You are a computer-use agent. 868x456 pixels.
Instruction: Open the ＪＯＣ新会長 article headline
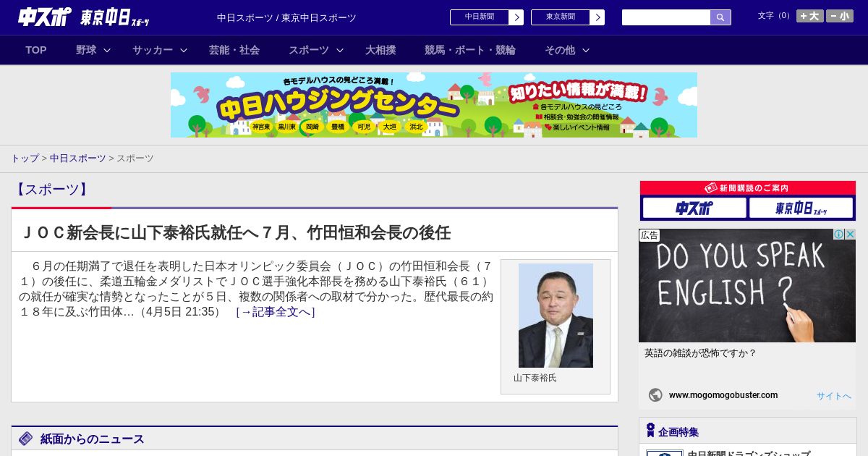pos(237,232)
